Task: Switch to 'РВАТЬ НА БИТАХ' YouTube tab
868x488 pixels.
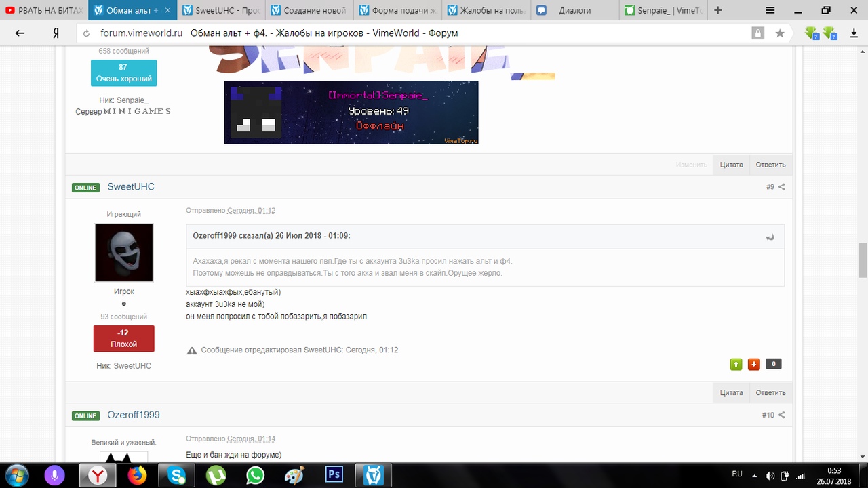Action: (43, 10)
